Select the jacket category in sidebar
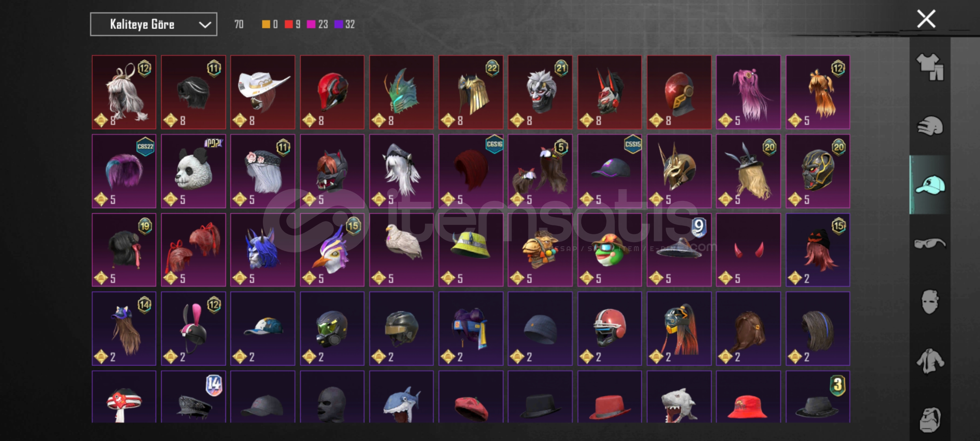 click(x=930, y=361)
